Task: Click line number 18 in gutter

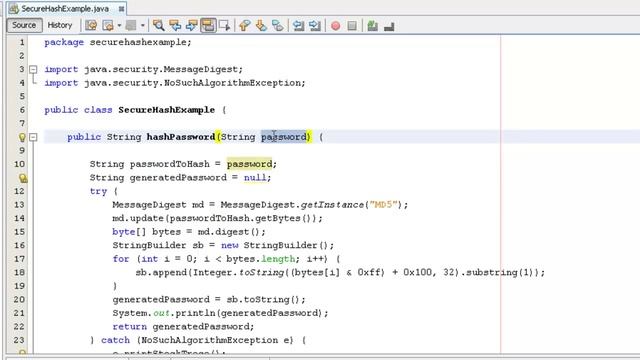Action: point(19,272)
